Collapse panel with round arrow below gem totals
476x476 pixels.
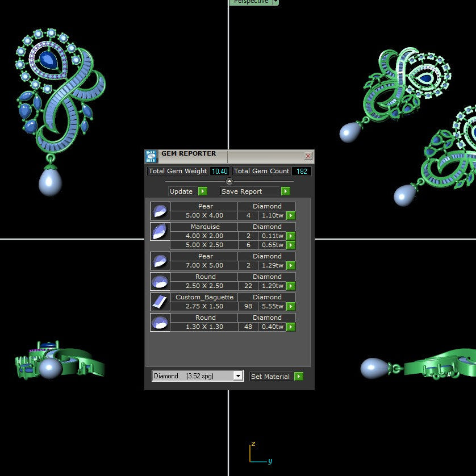tap(229, 181)
